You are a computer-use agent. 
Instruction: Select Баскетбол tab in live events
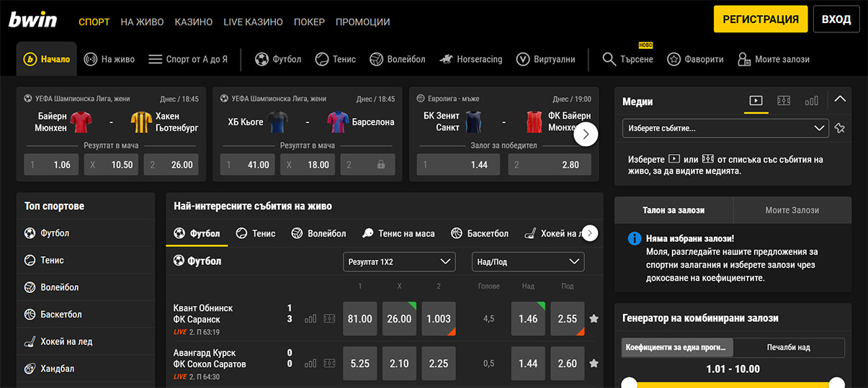pos(480,233)
